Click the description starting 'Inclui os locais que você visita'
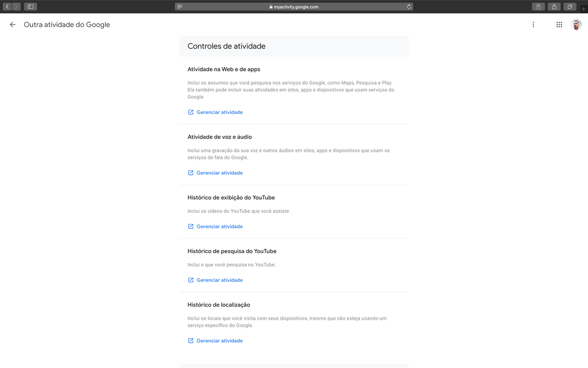 click(287, 322)
